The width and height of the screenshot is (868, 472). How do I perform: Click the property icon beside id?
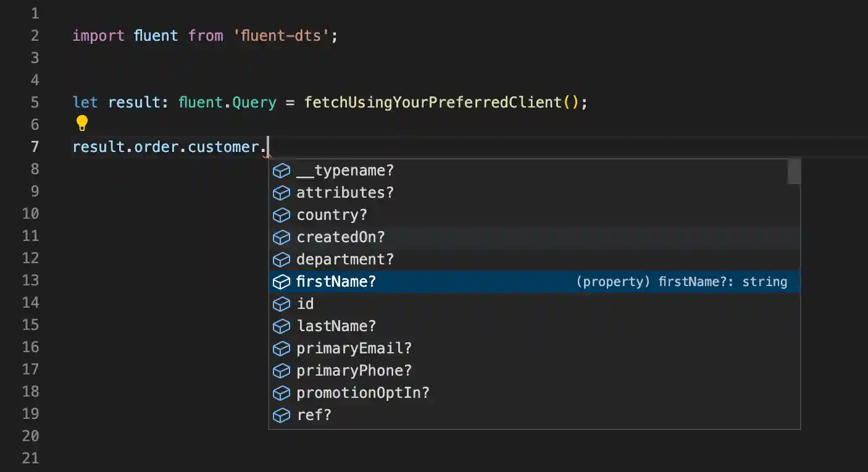tap(281, 304)
